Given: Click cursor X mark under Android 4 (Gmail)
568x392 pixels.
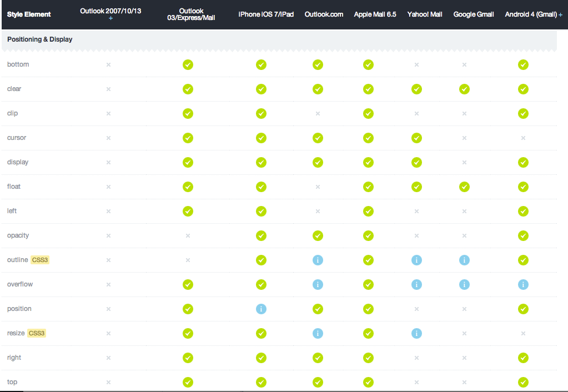Looking at the screenshot, I should pyautogui.click(x=523, y=138).
